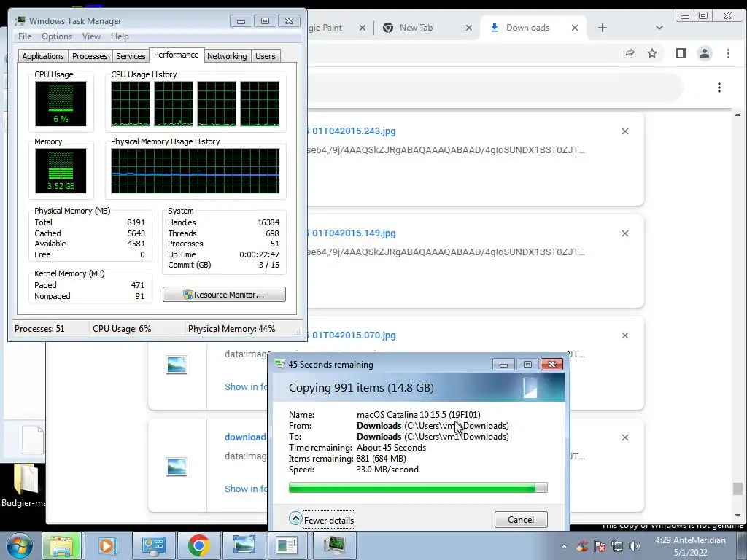Open the Options menu in Task Manager

point(57,36)
